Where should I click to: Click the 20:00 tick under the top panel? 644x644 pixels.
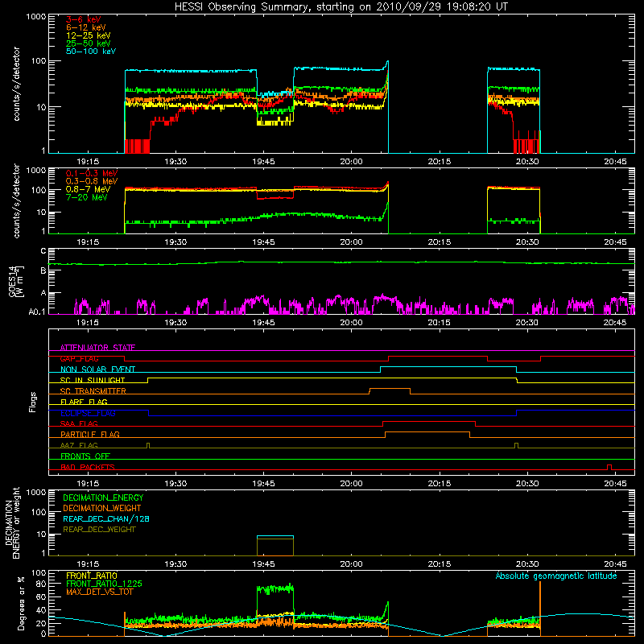[x=351, y=162]
